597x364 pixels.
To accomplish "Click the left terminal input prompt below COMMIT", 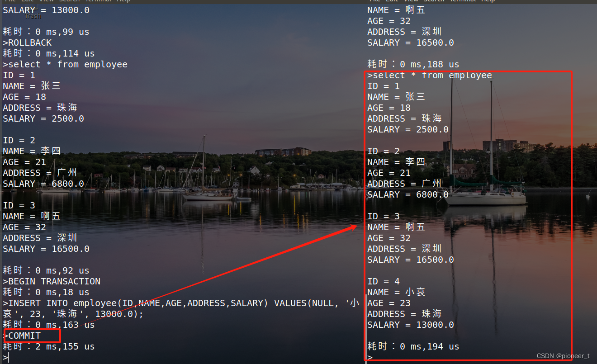I will tap(5, 358).
